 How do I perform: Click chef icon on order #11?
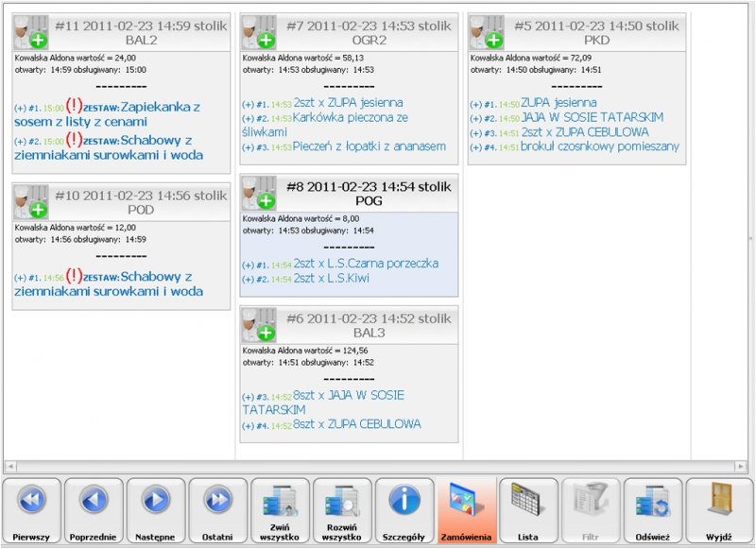pos(30,33)
